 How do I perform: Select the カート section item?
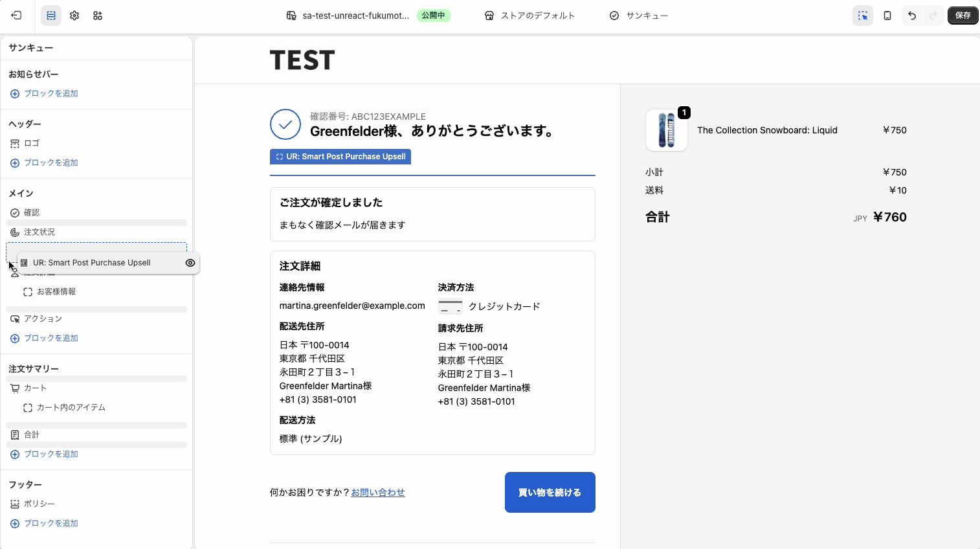click(97, 388)
